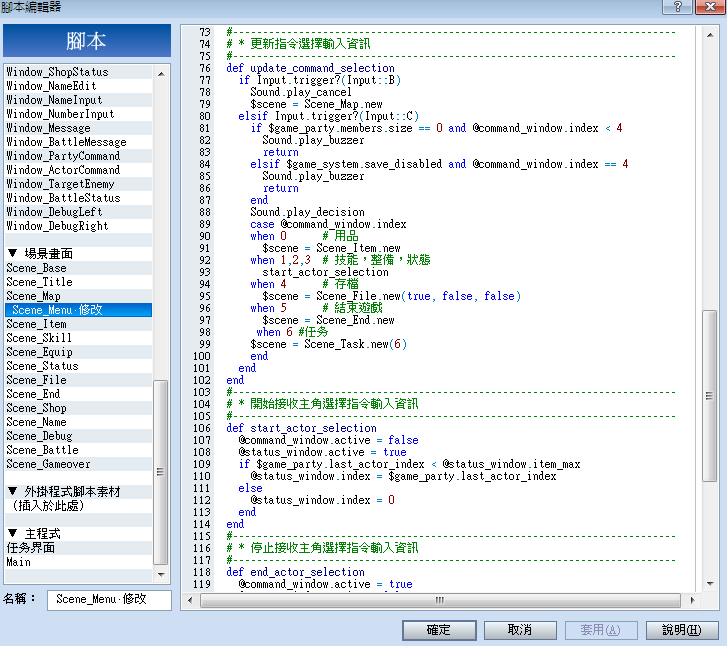This screenshot has height=646, width=727.
Task: Select Scene_Battle script
Action: [78, 450]
